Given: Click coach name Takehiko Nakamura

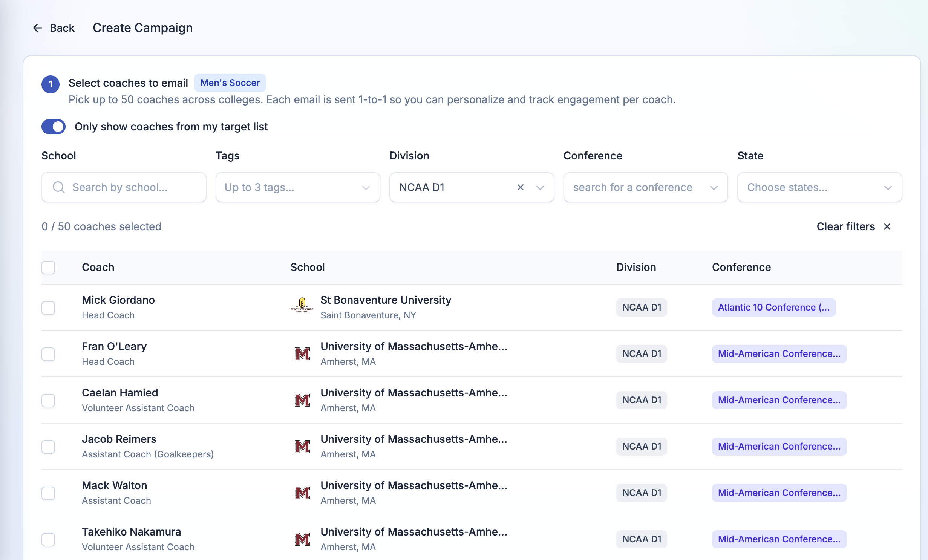Looking at the screenshot, I should coord(132,532).
